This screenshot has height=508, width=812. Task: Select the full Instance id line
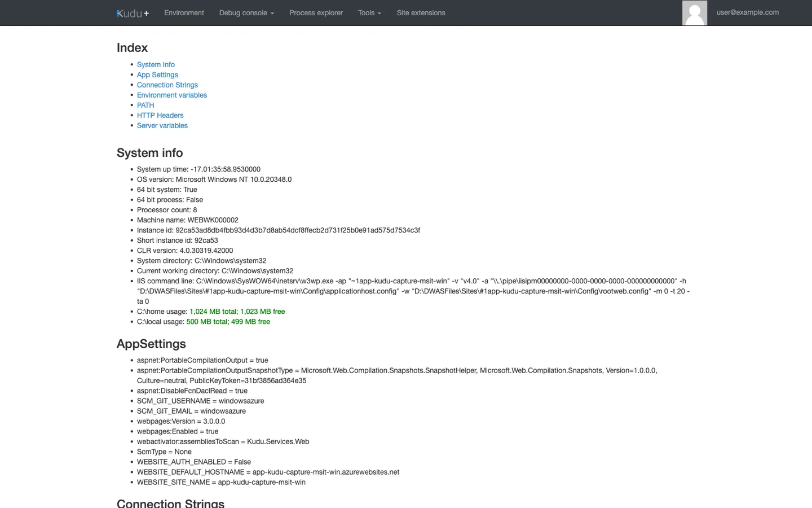(x=279, y=230)
